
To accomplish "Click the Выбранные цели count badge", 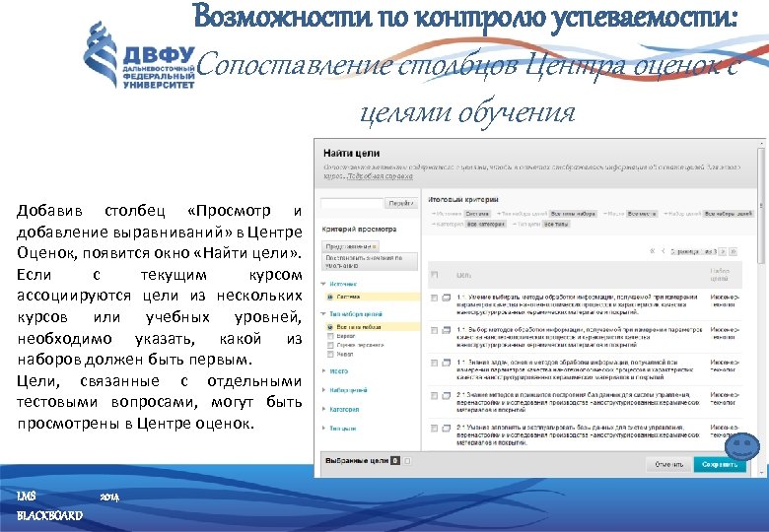I will 394,460.
